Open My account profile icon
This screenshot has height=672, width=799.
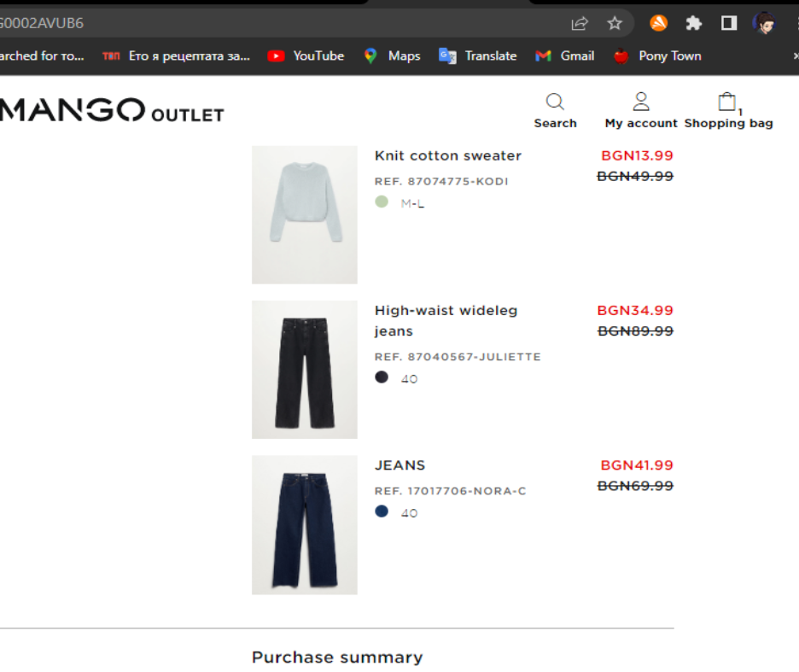coord(641,102)
